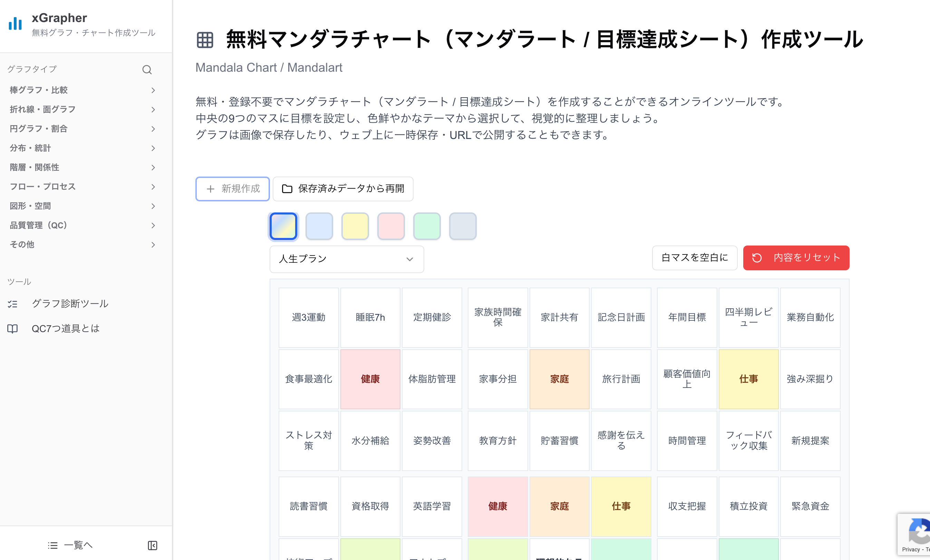Screen dimensions: 930x560
Task: Click the plus icon on 新規作成
Action: tap(210, 189)
